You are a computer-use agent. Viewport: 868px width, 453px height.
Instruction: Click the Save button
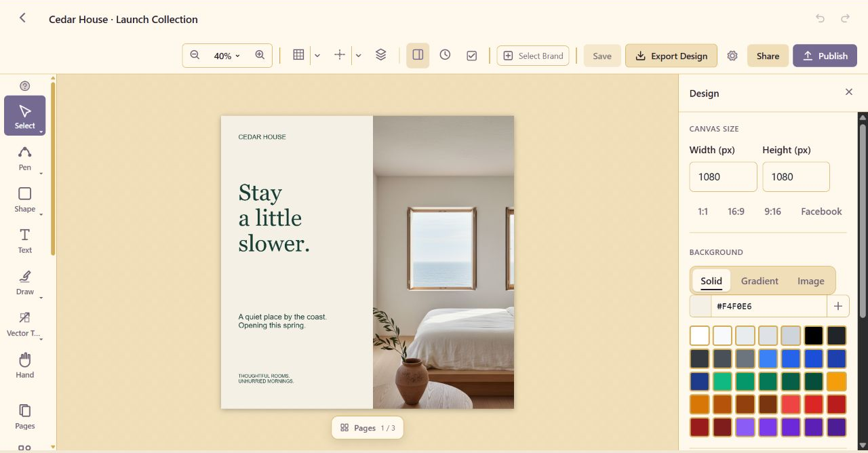602,56
